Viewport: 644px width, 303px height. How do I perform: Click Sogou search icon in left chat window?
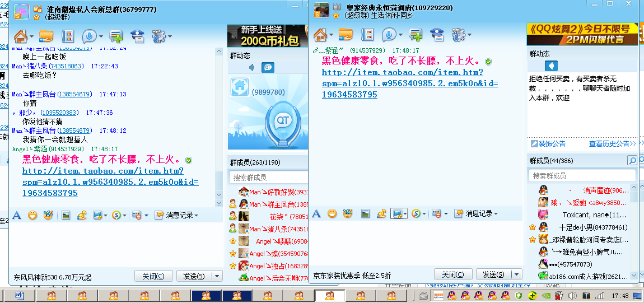116,215
